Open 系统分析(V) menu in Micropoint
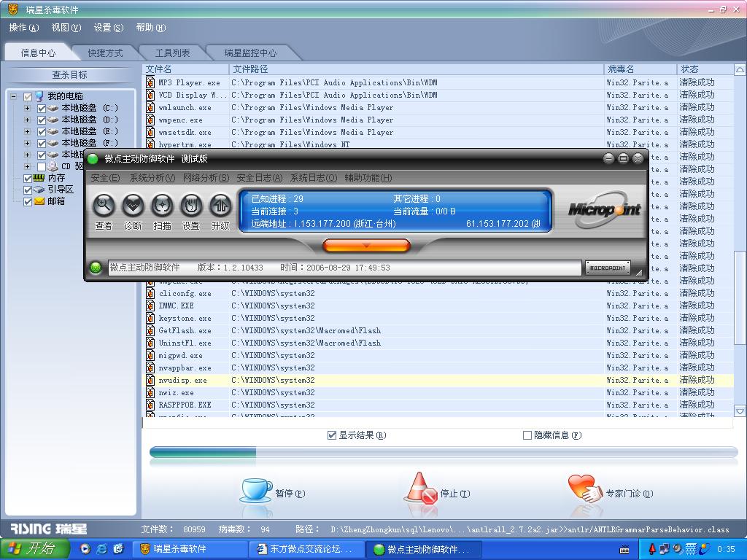Viewport: 747px width, 560px height. coord(152,178)
